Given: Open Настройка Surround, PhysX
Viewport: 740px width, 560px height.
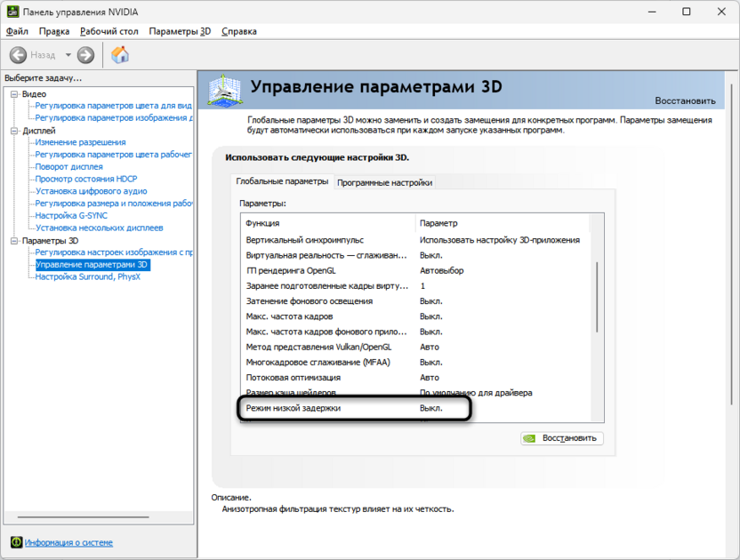Looking at the screenshot, I should pyautogui.click(x=88, y=277).
